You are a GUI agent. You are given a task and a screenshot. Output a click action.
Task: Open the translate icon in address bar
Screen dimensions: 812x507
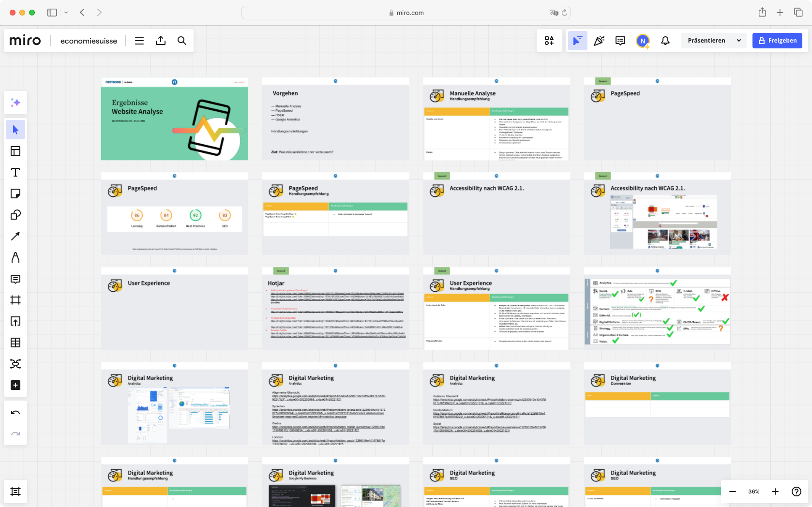tap(554, 13)
